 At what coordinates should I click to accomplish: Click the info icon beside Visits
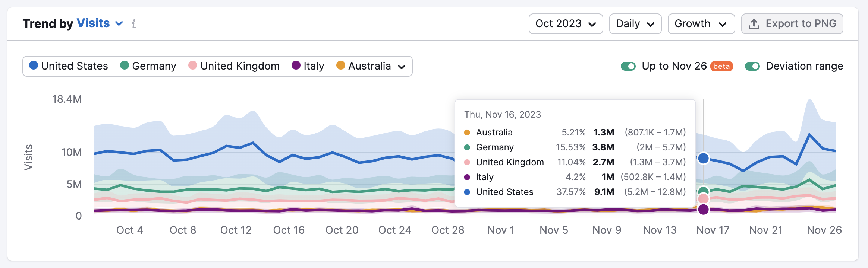tap(134, 24)
